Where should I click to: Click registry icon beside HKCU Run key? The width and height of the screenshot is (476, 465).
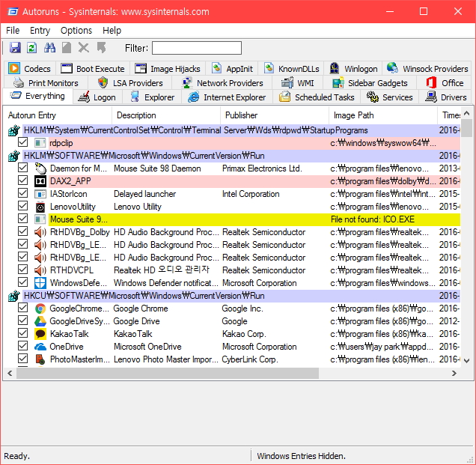pos(14,296)
